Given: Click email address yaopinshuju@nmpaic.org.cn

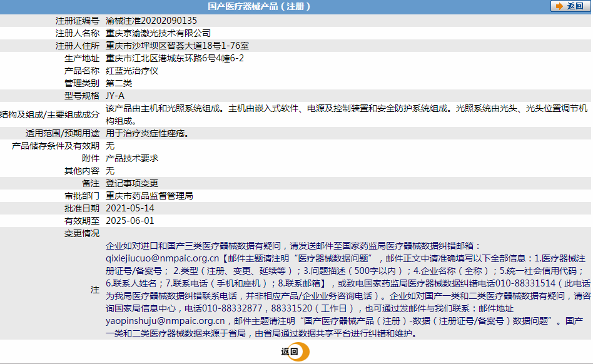Looking at the screenshot, I should [165, 320].
